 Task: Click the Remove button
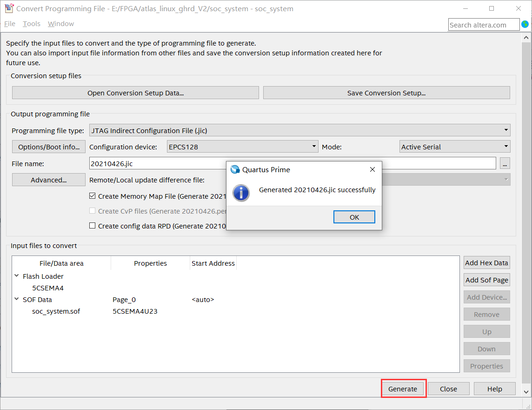pyautogui.click(x=486, y=314)
